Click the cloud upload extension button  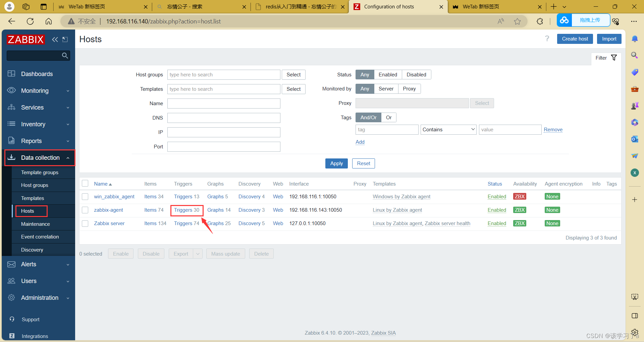point(583,20)
